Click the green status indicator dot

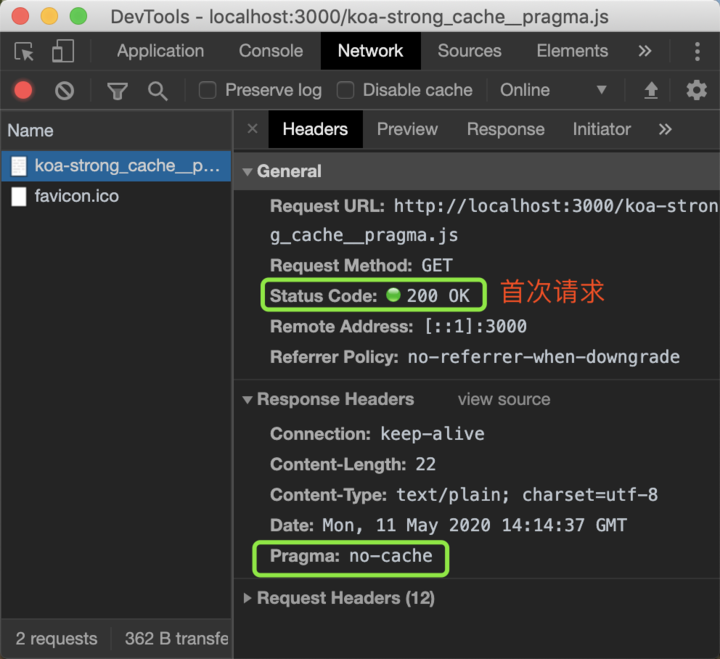click(x=393, y=294)
